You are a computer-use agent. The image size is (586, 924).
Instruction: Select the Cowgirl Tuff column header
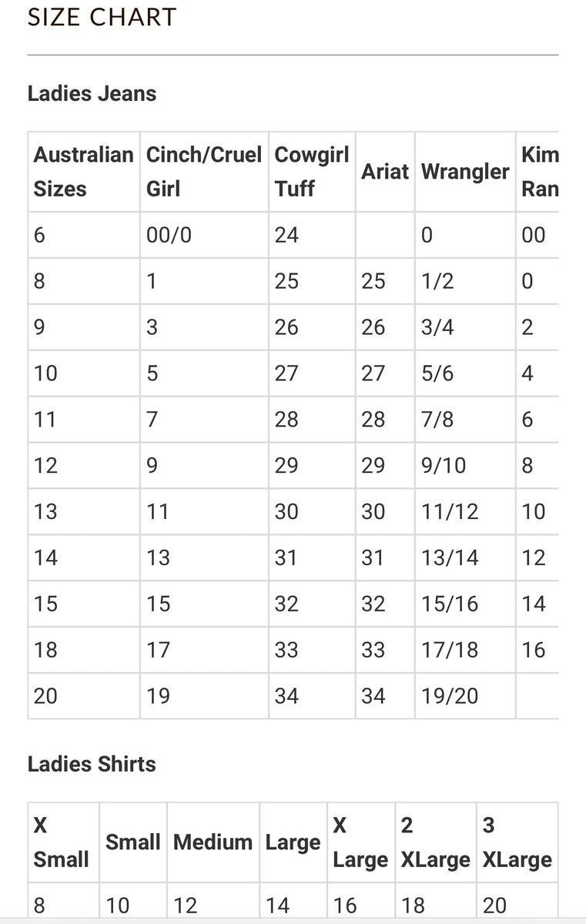[311, 172]
